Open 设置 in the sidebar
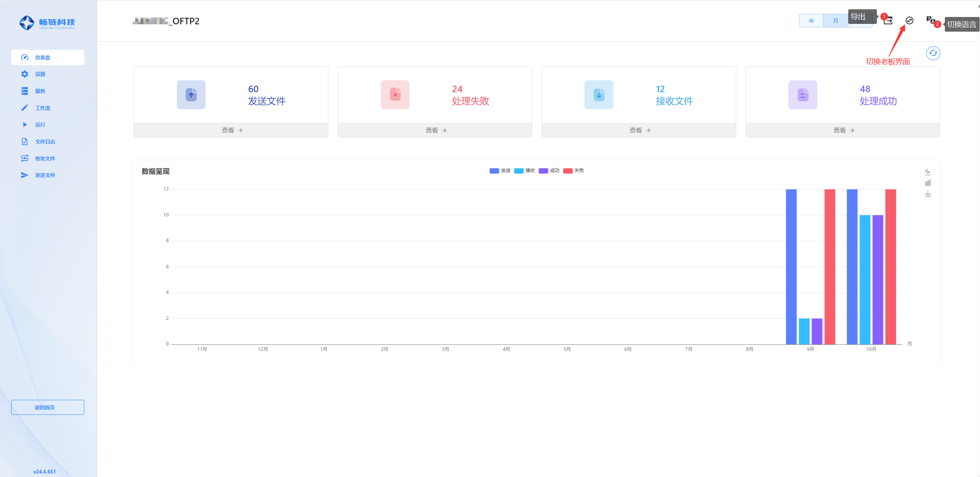Image resolution: width=980 pixels, height=477 pixels. click(x=40, y=74)
